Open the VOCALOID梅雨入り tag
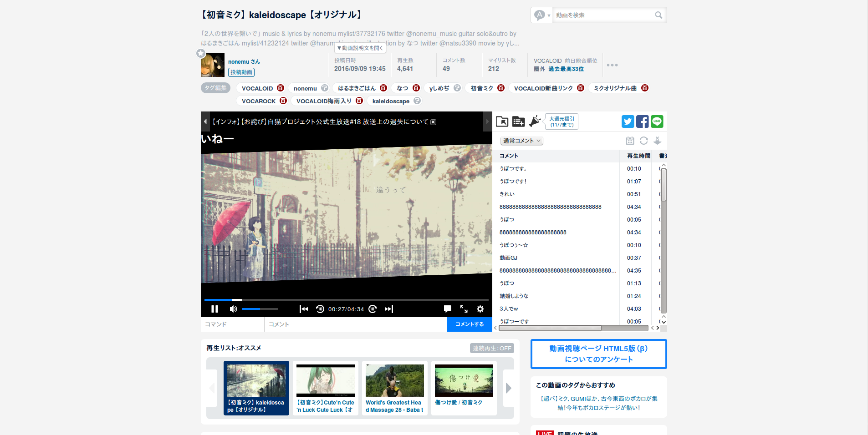The height and width of the screenshot is (435, 868). click(324, 101)
